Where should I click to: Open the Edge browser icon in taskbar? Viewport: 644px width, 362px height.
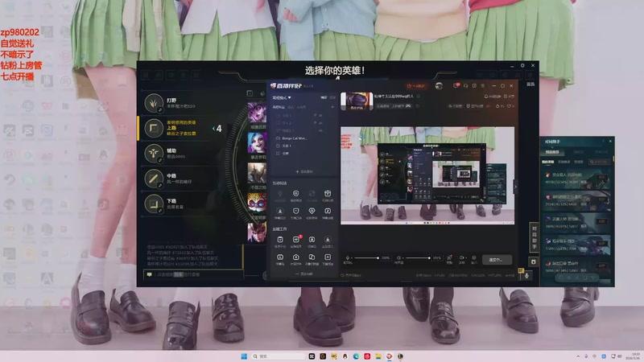[x=356, y=356]
